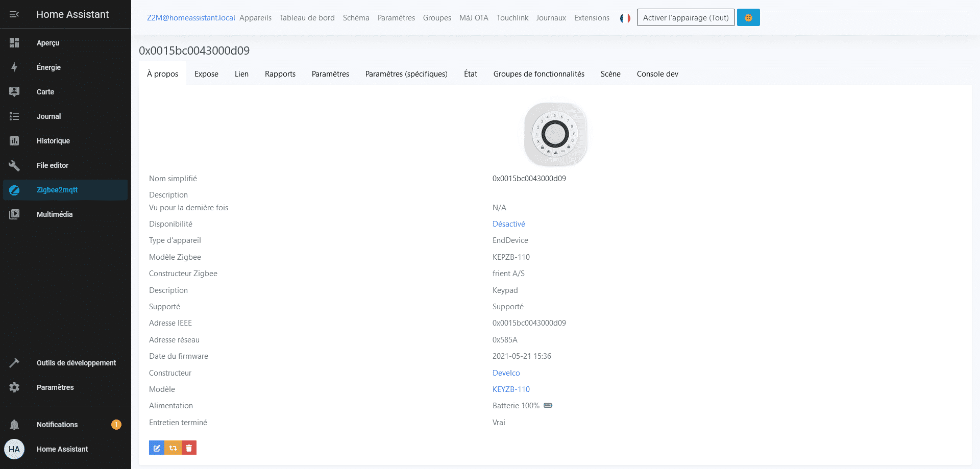Click the blue theme toggle button

click(x=748, y=17)
